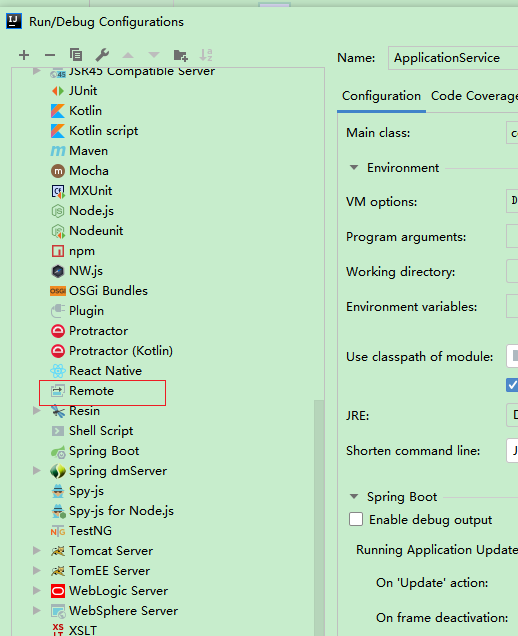Image resolution: width=518 pixels, height=636 pixels.
Task: Select Spy-js for Node.js item
Action: pyautogui.click(x=121, y=511)
